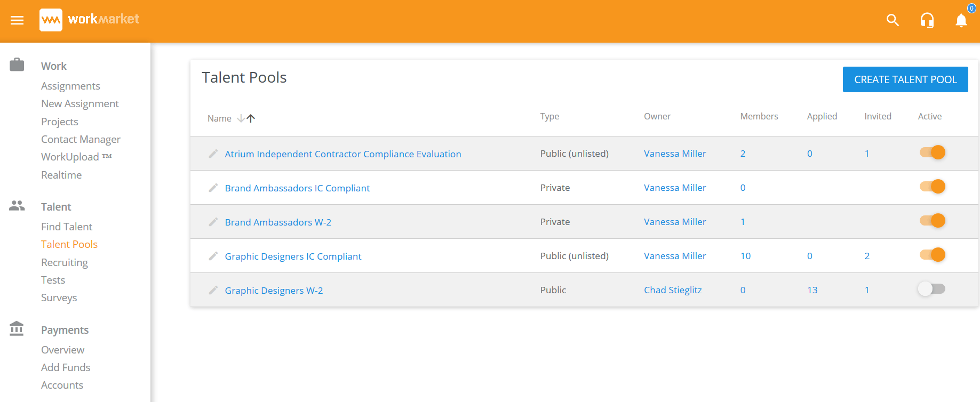Open the search magnifier icon

click(x=893, y=20)
